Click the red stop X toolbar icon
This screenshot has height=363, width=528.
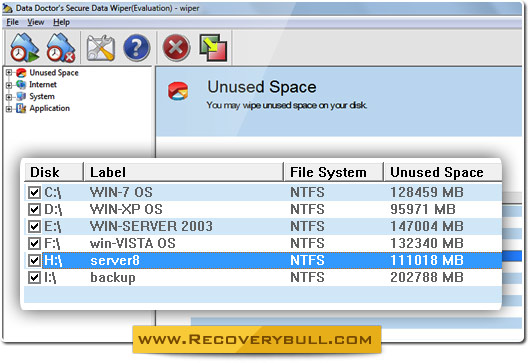(176, 48)
